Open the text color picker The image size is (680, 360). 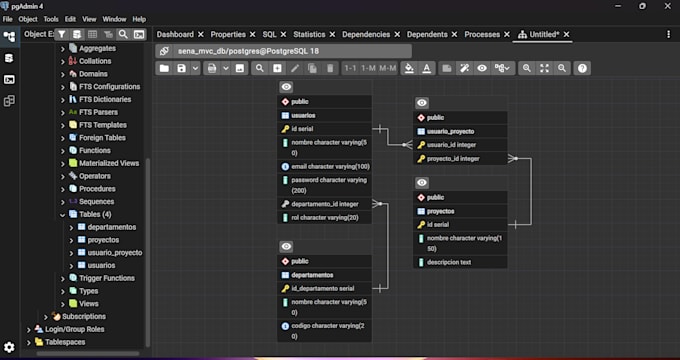(427, 68)
